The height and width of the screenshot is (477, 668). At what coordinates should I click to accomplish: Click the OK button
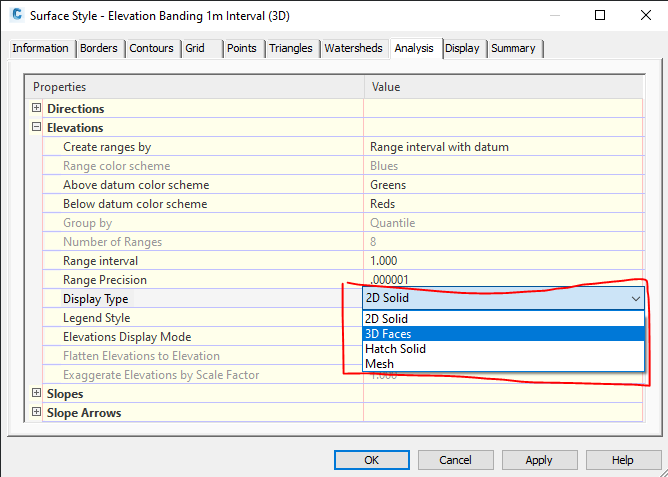click(x=371, y=460)
